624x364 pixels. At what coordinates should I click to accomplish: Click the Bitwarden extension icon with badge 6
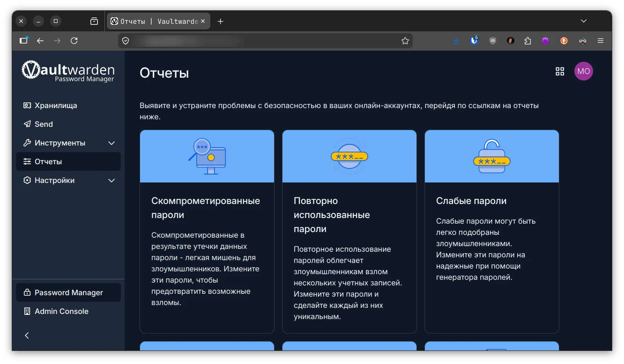click(x=474, y=41)
